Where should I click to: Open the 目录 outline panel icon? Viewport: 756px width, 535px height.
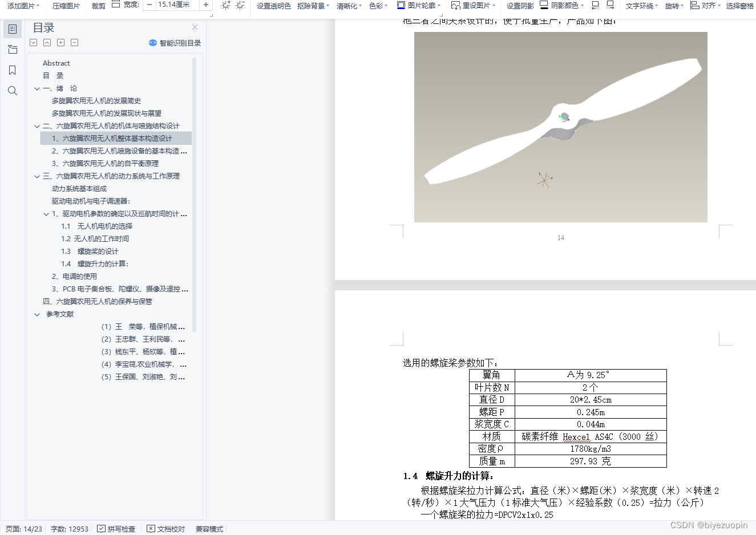(13, 29)
